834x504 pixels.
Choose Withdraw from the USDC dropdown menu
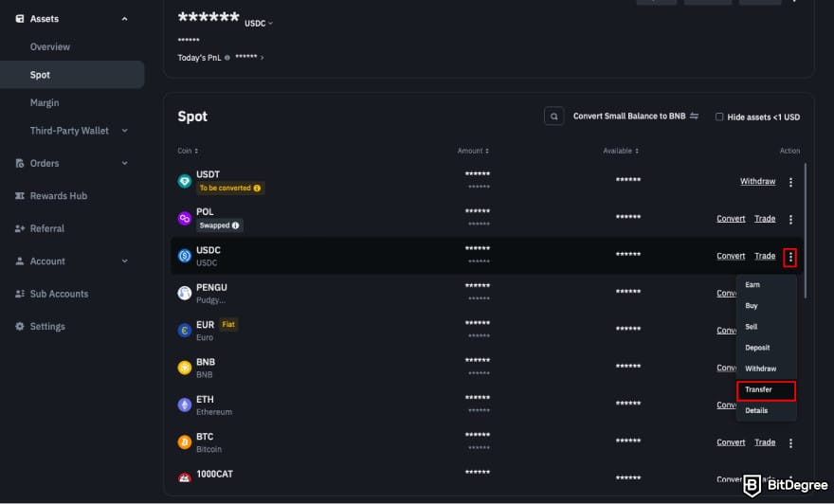pyautogui.click(x=761, y=369)
